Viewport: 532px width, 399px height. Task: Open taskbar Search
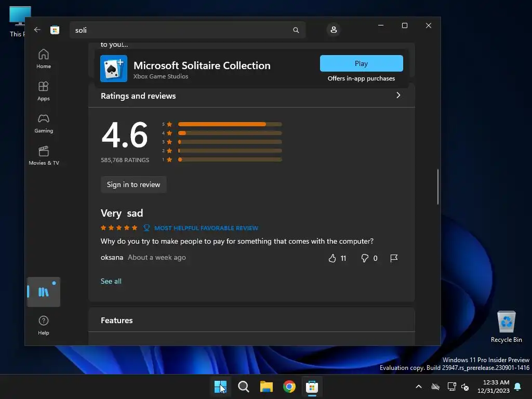pyautogui.click(x=243, y=387)
